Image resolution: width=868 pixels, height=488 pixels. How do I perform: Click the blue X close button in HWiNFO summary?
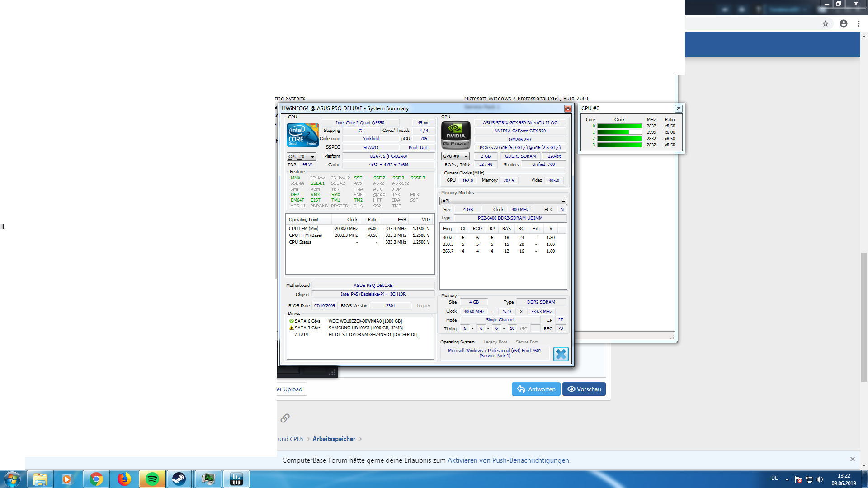[561, 354]
